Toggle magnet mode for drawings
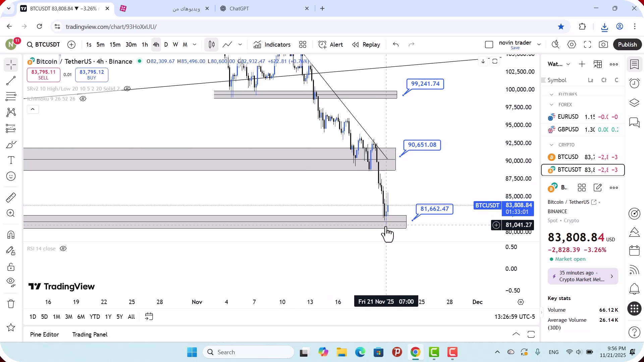The width and height of the screenshot is (644, 362). [11, 235]
